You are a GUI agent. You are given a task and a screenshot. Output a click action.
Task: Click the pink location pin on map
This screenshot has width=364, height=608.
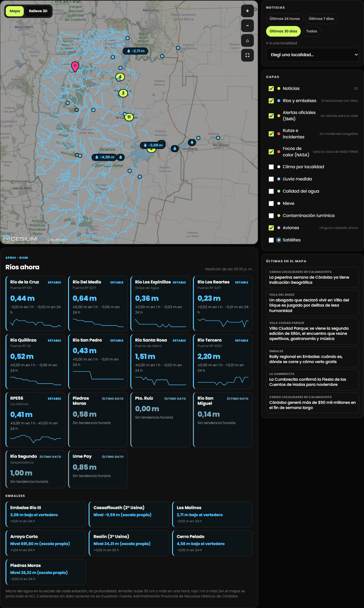pyautogui.click(x=75, y=66)
